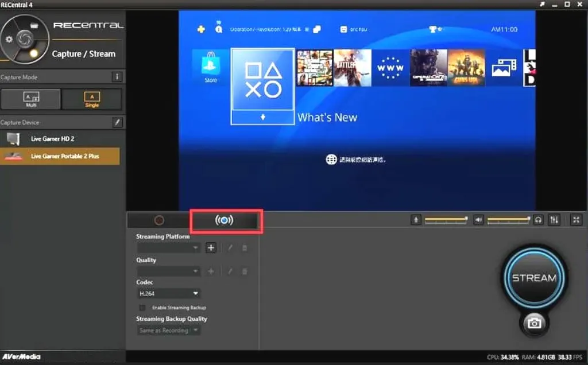This screenshot has width=588, height=365.
Task: Open settings via the gear icon on the wheel
Action: point(9,39)
